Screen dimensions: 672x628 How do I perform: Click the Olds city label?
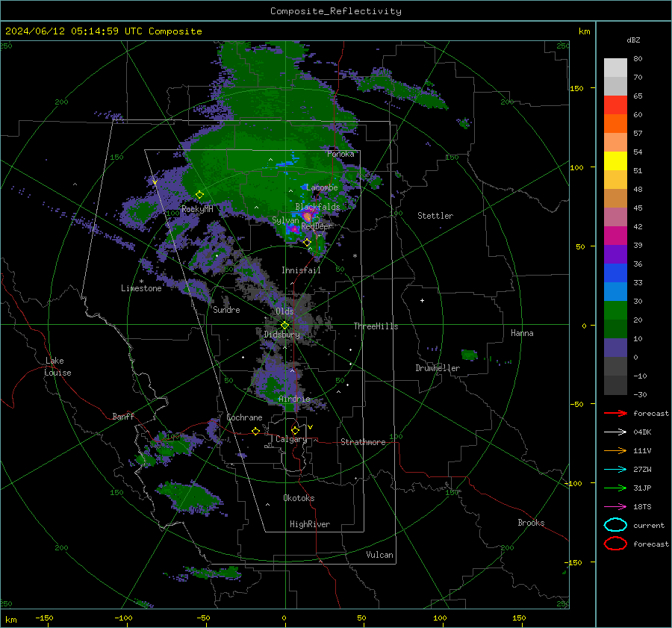284,311
